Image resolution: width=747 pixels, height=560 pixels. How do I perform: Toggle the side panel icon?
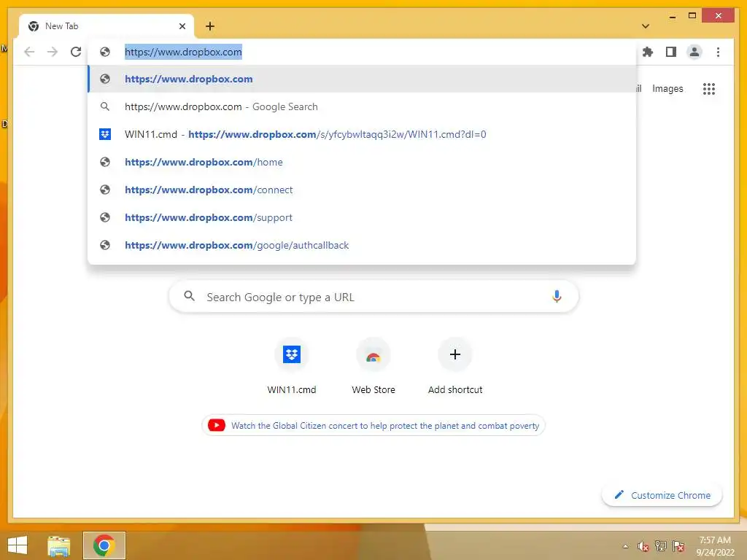coord(671,52)
